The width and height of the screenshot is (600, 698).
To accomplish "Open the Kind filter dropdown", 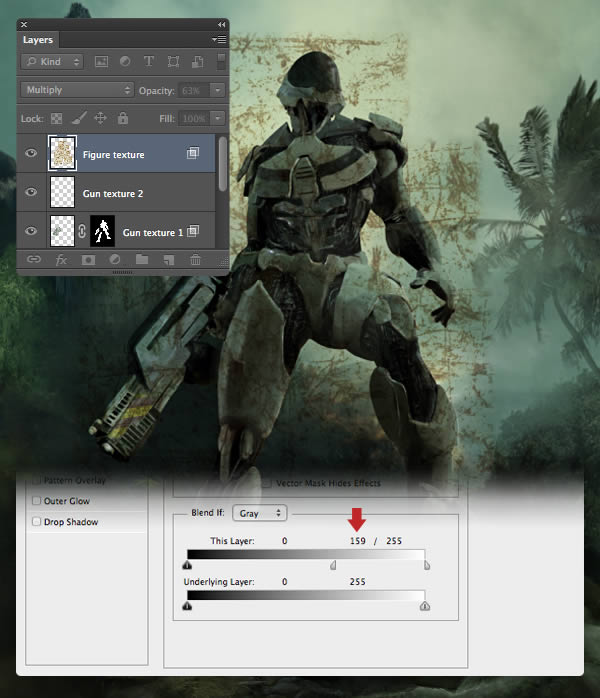I will point(52,61).
